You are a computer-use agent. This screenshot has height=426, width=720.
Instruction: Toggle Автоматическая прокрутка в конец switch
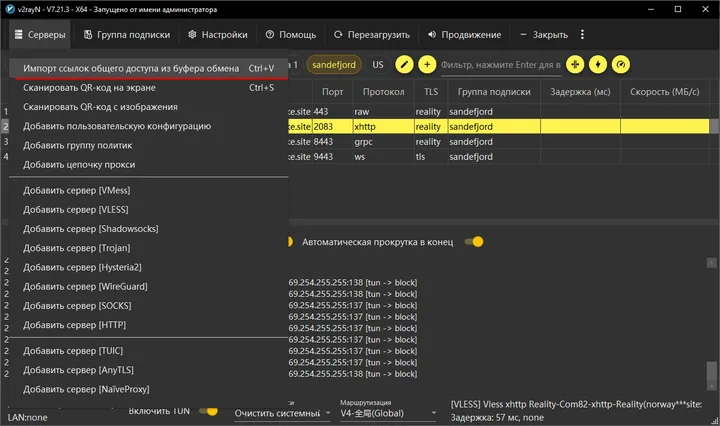click(474, 242)
